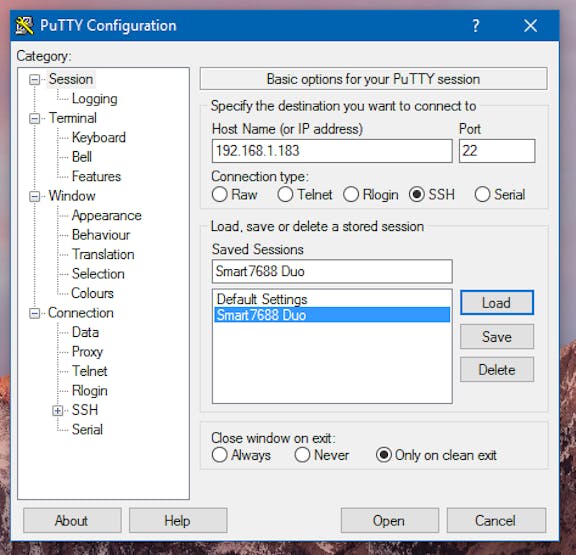Open the Data settings
This screenshot has width=576, height=555.
(x=85, y=332)
